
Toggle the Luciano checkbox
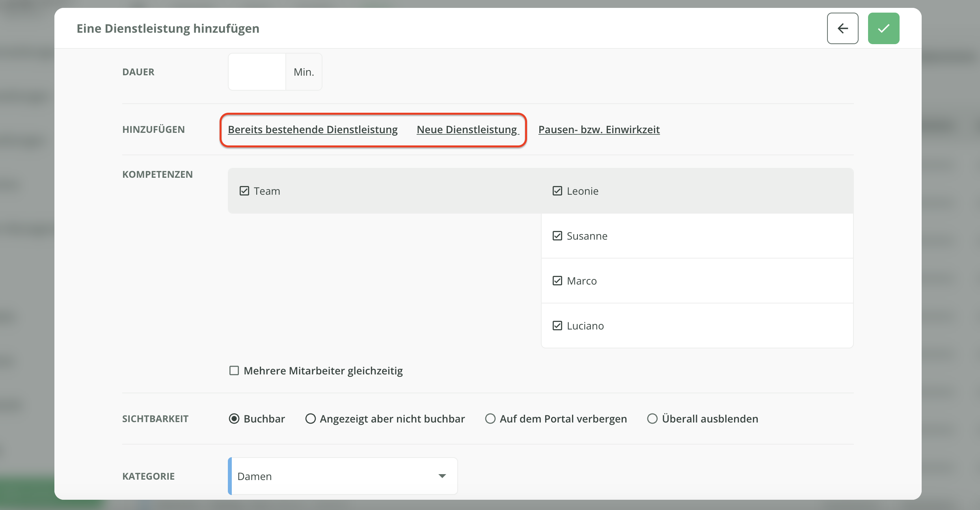click(557, 326)
